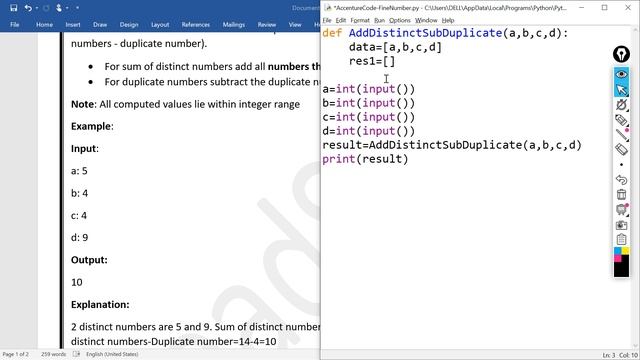Click the Save icon in Word

pyautogui.click(x=13, y=8)
